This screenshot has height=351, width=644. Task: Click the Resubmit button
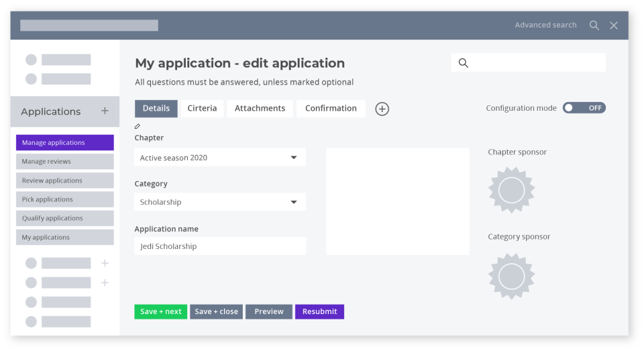click(319, 311)
